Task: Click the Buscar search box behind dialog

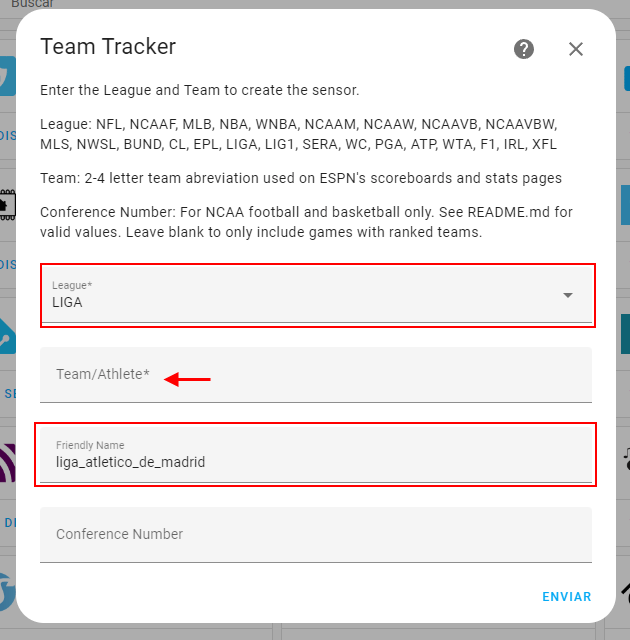Action: coord(32,5)
